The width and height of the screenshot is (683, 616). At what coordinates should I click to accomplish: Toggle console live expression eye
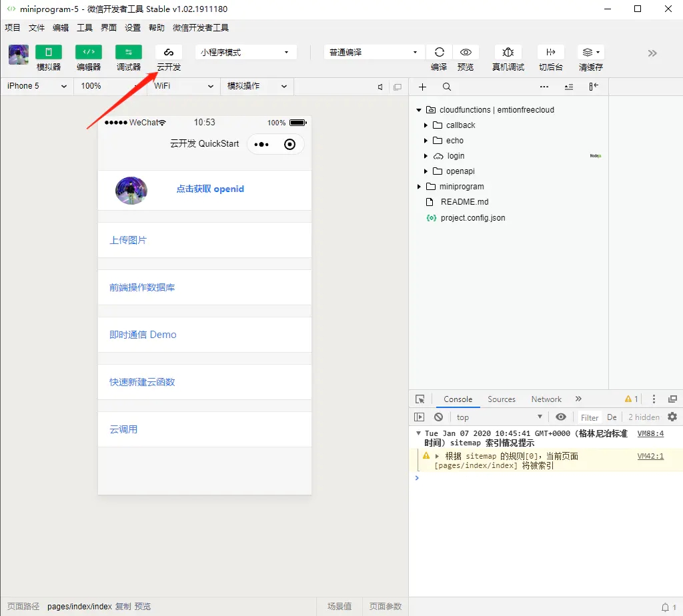560,417
